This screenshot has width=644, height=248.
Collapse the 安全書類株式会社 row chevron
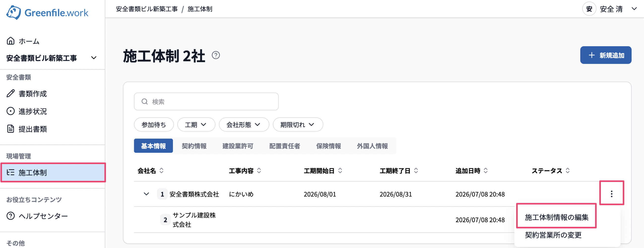coord(146,194)
